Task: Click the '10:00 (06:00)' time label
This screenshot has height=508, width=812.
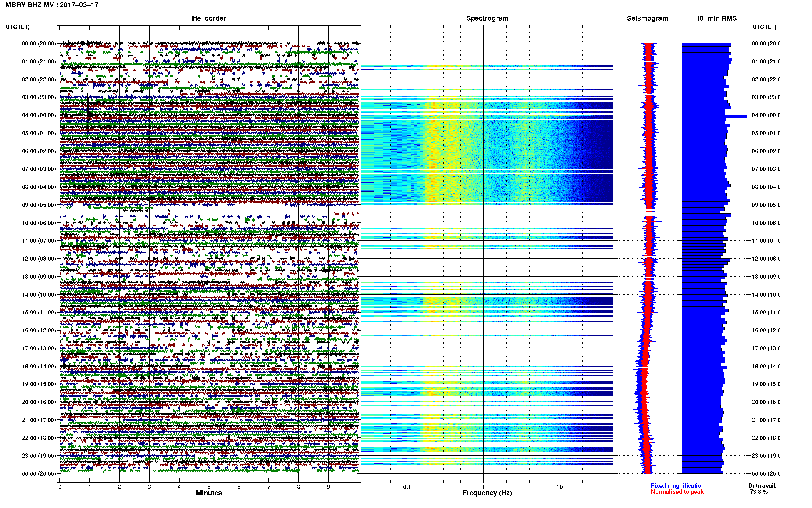Action: pyautogui.click(x=39, y=223)
